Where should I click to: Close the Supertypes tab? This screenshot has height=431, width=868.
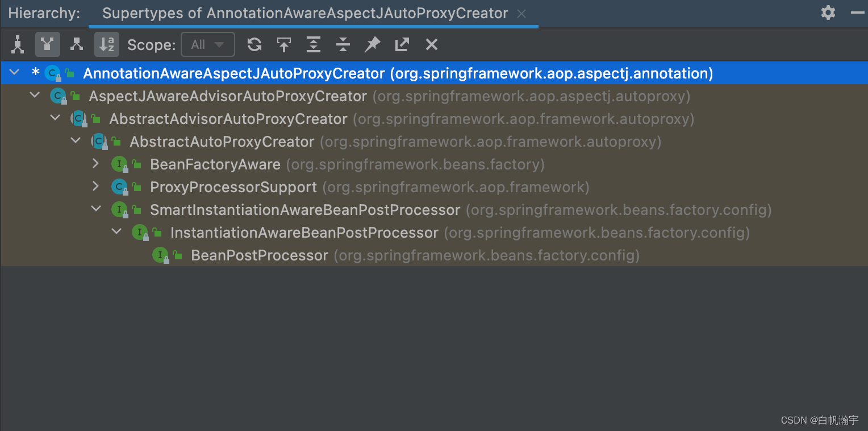pyautogui.click(x=521, y=14)
